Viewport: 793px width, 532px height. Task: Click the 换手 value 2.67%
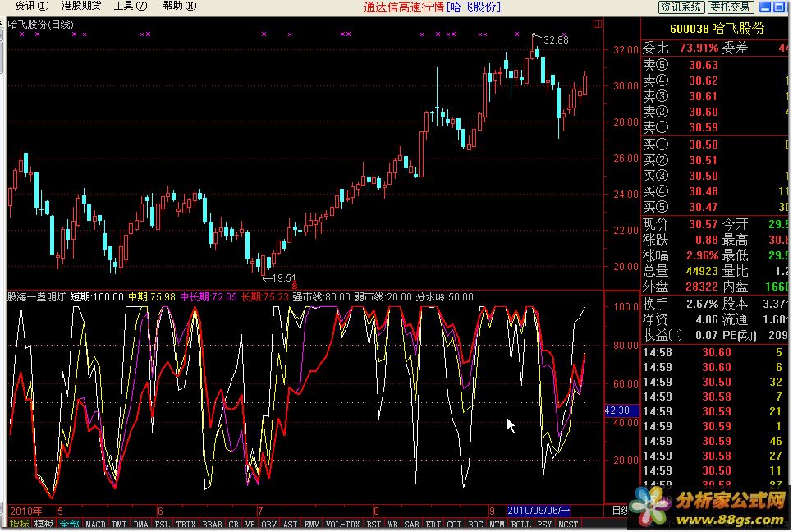(x=703, y=304)
